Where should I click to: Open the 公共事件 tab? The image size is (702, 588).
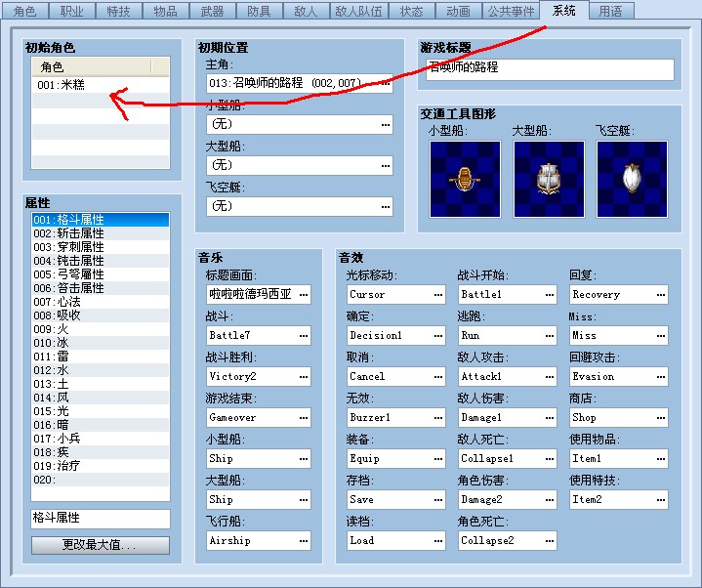coord(511,11)
